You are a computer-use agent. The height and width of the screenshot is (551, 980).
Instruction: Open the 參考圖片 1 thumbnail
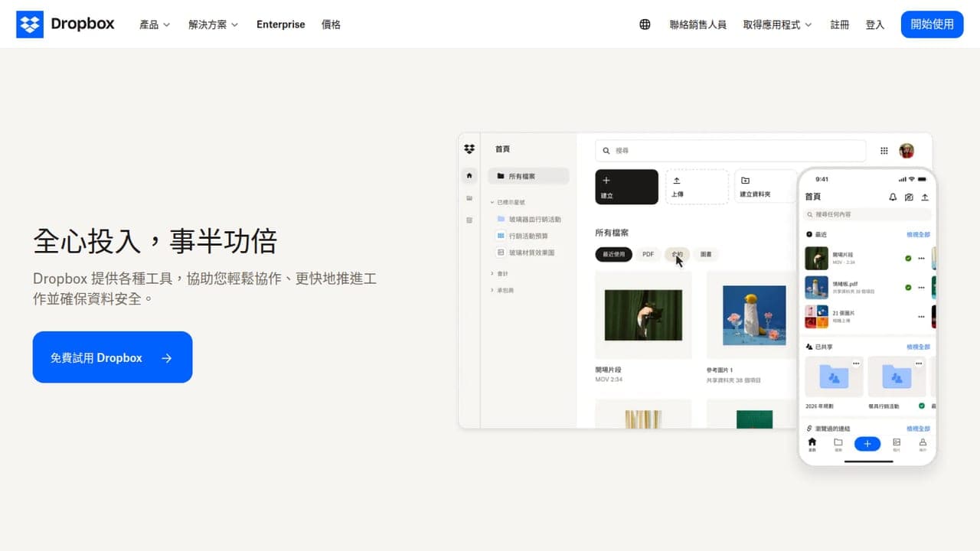tap(754, 315)
